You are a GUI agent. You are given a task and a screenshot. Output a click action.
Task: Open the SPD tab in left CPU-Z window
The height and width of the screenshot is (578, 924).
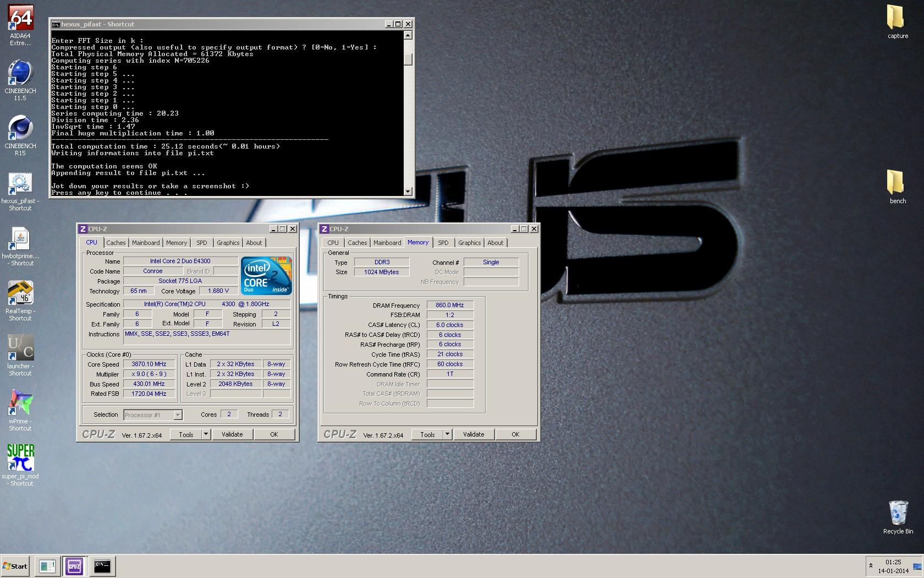[202, 243]
